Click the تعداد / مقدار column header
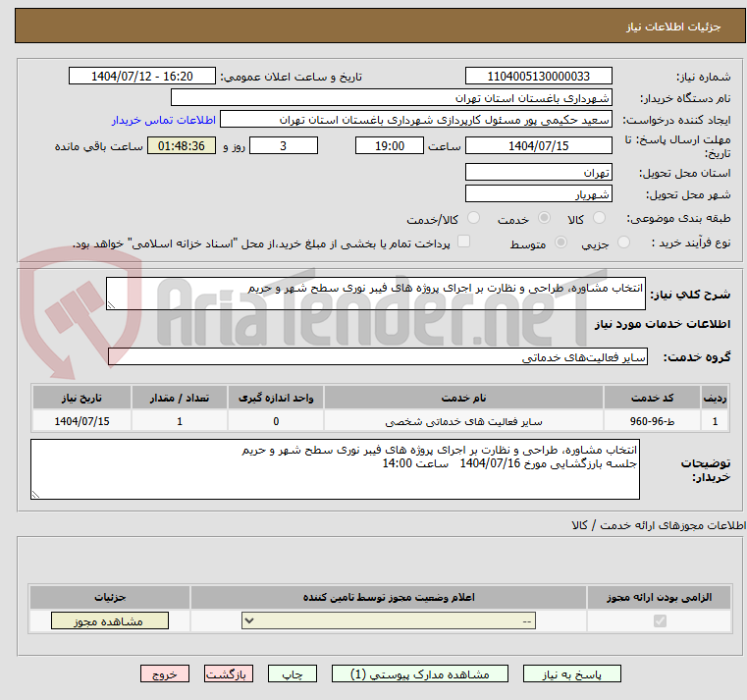Image resolution: width=747 pixels, height=700 pixels. [180, 398]
